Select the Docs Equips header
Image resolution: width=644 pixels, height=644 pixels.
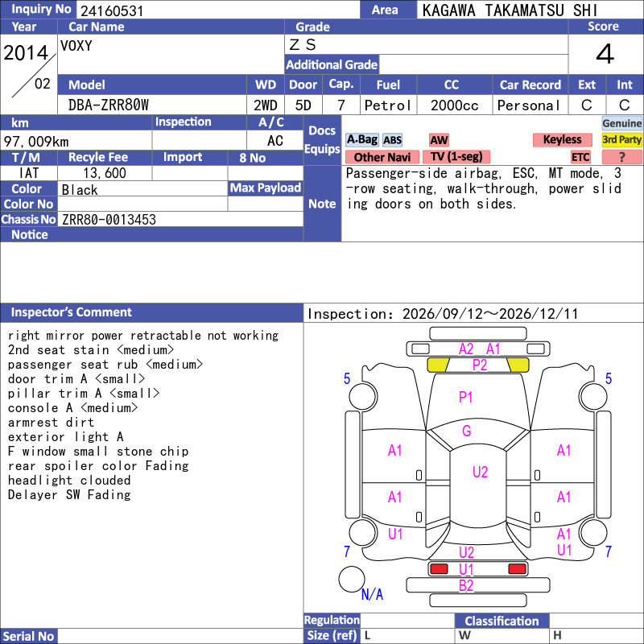323,140
